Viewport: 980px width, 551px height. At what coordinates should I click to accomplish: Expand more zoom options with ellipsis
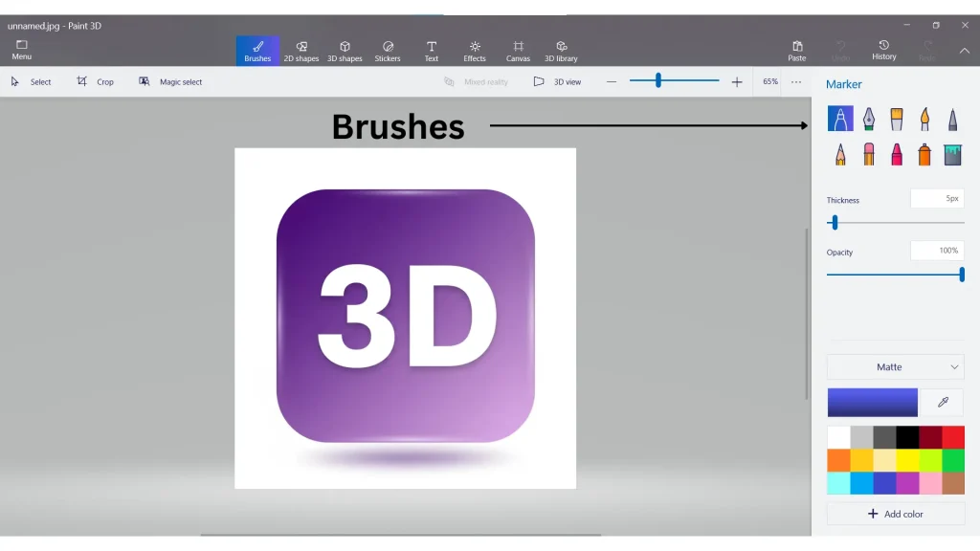coord(796,82)
